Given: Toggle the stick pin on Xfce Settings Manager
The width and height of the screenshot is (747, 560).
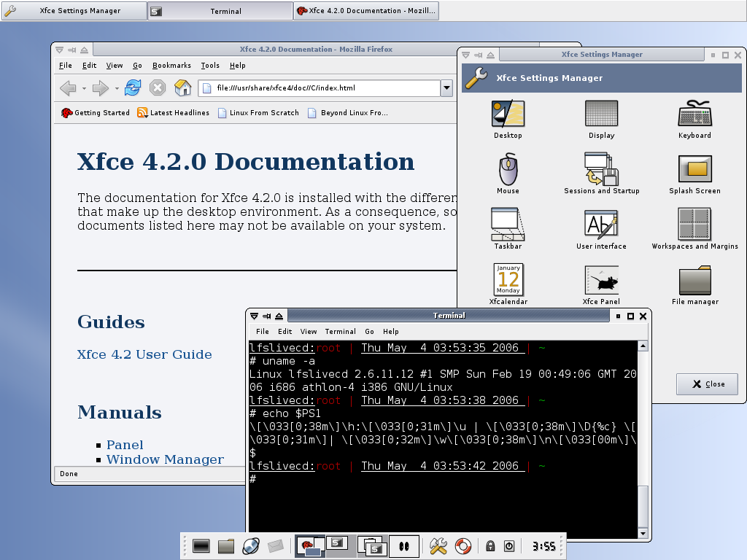Looking at the screenshot, I should pos(479,55).
